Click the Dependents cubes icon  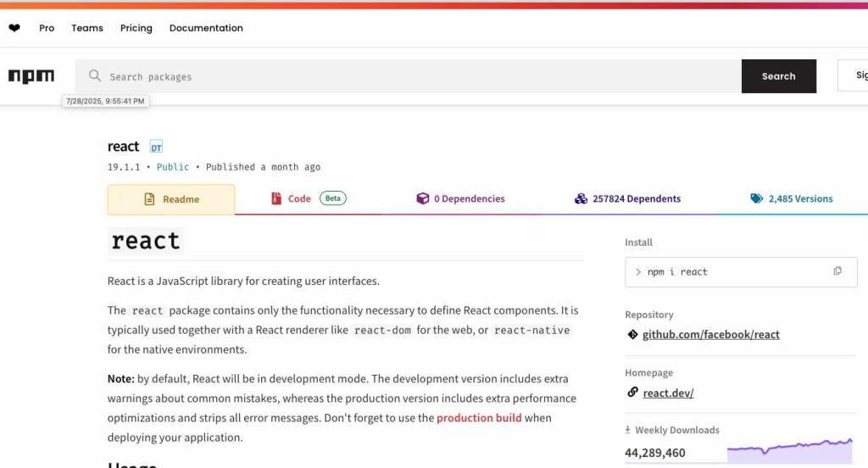point(581,198)
